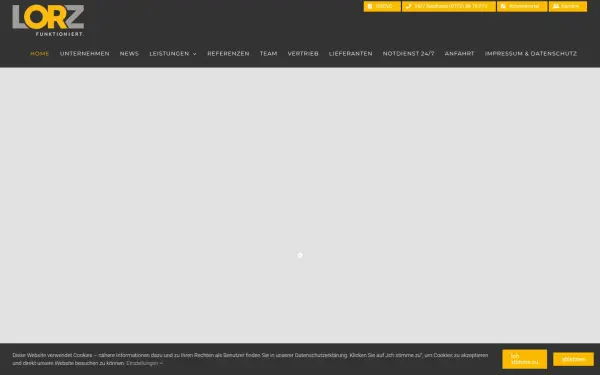Screen dimensions: 600x375
Task: Open the Notdienst 24/7 menu item
Action: (409, 54)
